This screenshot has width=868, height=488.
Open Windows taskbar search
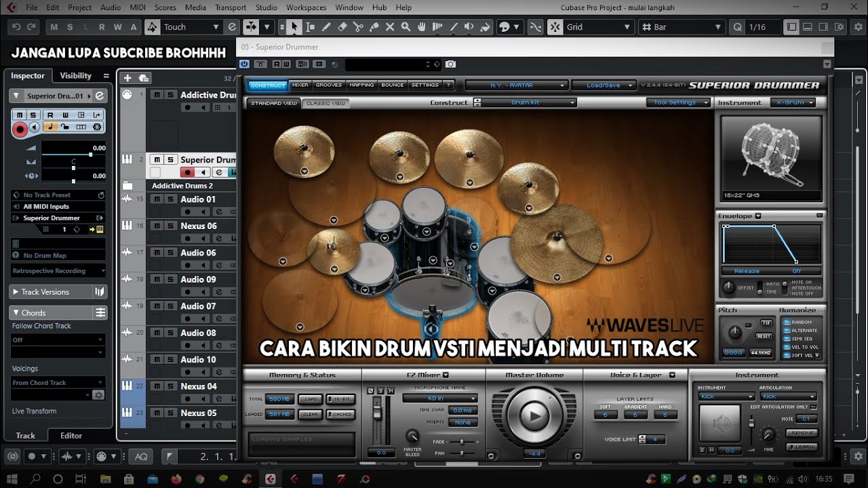36,479
